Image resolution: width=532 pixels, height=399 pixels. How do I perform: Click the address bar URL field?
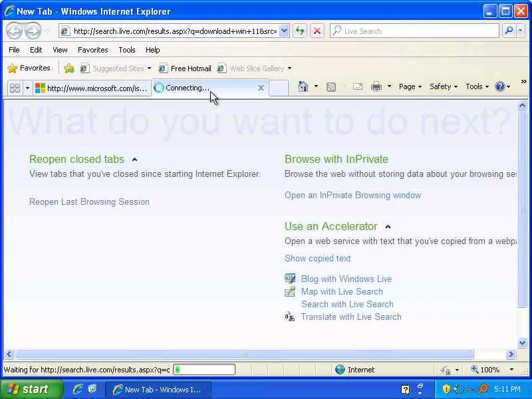(x=176, y=31)
